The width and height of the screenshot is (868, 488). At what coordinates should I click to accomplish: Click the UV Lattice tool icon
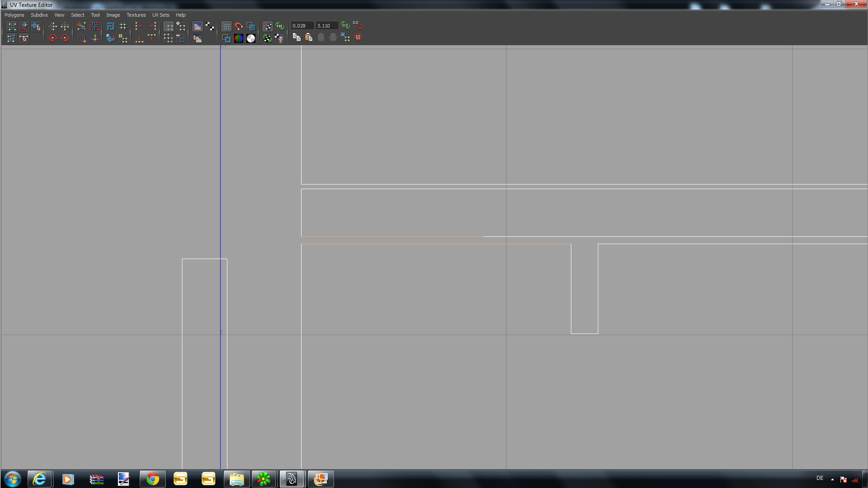coord(12,26)
